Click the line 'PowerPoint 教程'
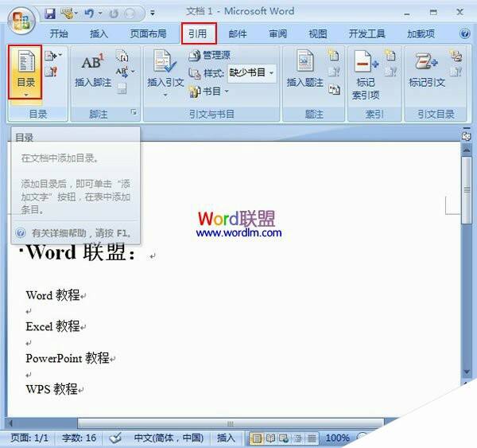 [x=68, y=358]
